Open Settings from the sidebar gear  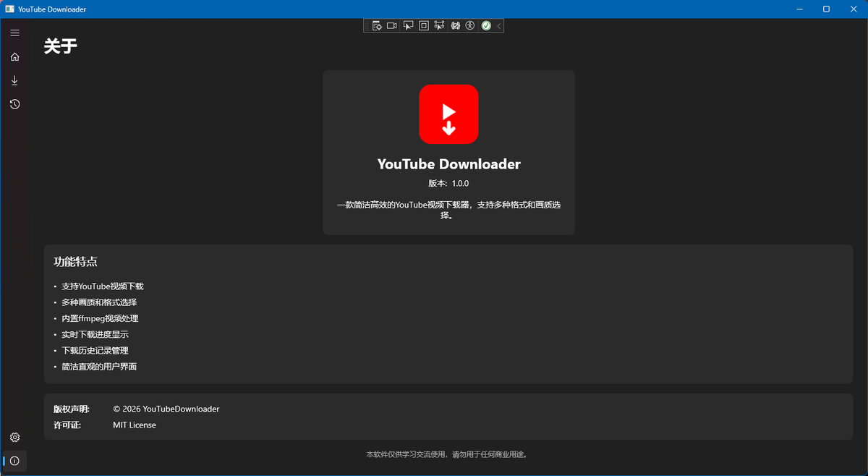[x=14, y=437]
